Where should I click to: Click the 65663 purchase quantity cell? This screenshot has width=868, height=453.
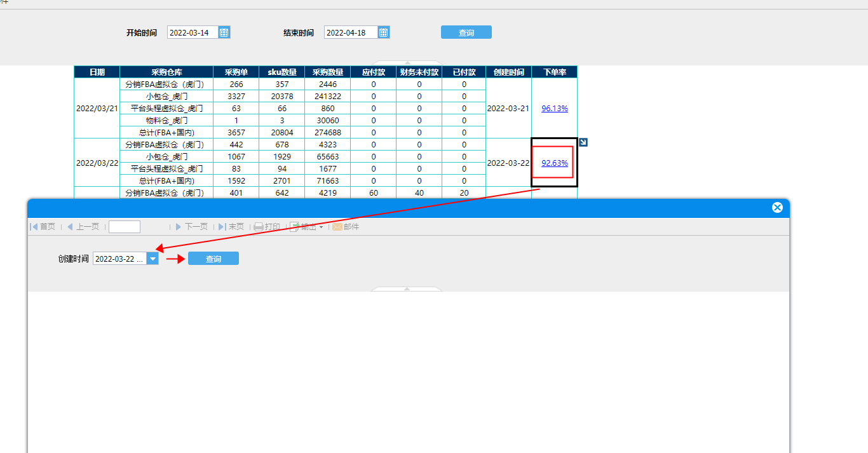click(328, 157)
